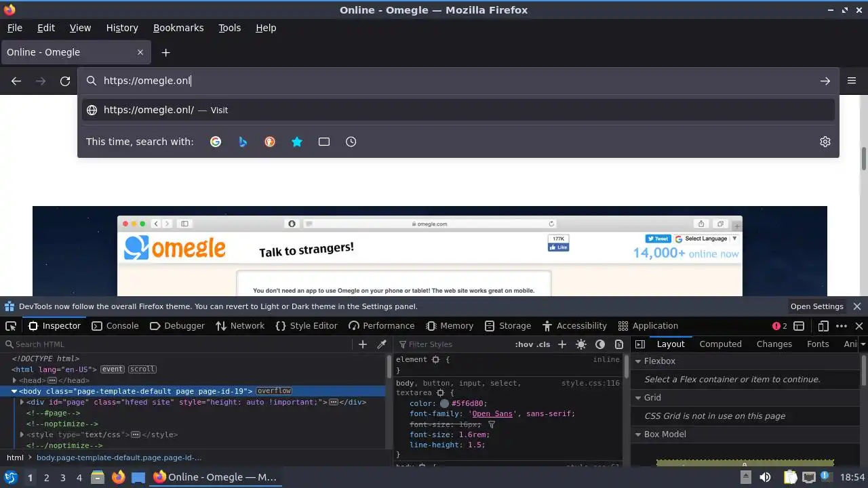Open the Firefox hamburger application menu
868x488 pixels.
[x=852, y=81]
